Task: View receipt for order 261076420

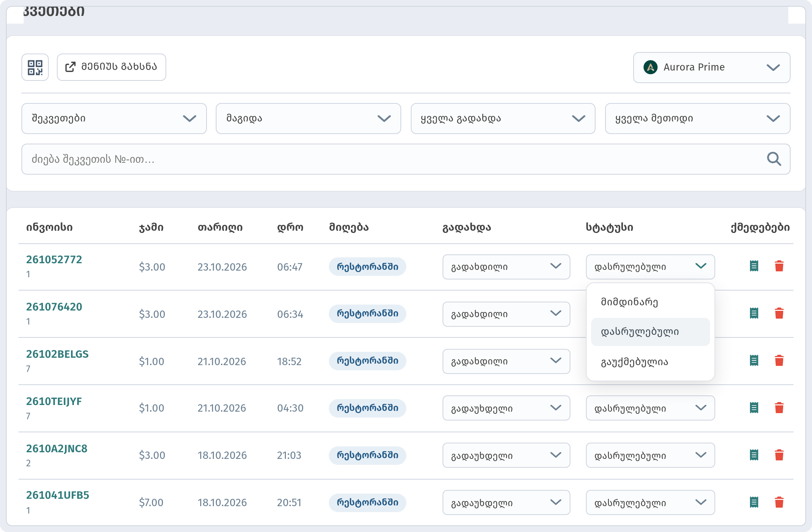Action: coord(754,313)
